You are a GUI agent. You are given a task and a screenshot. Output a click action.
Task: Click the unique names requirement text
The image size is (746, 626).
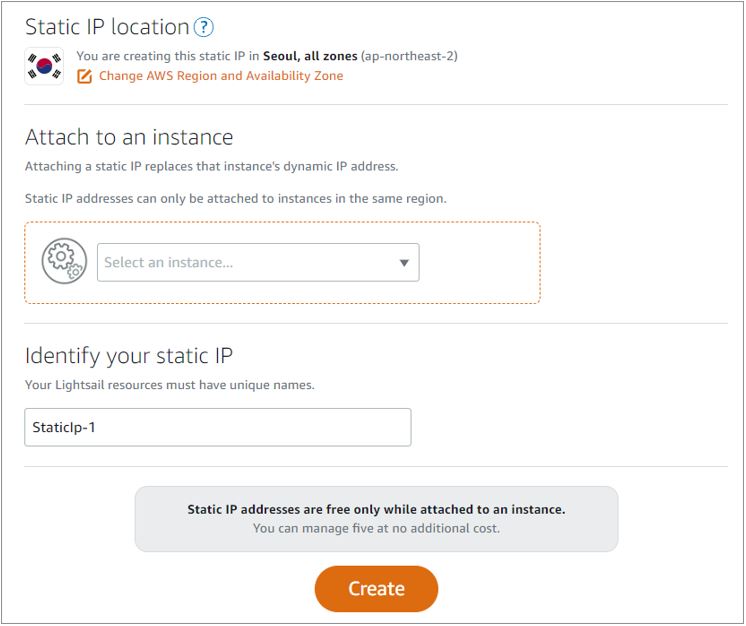pos(169,385)
